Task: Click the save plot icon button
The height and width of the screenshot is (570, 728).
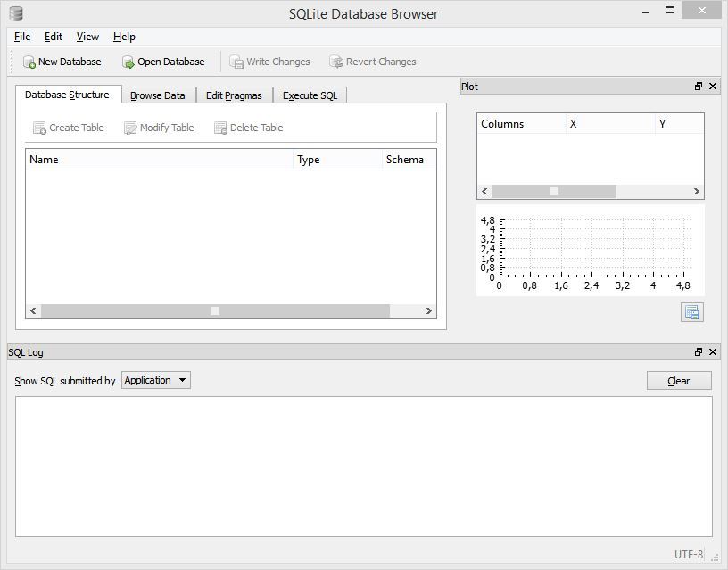Action: click(x=691, y=312)
